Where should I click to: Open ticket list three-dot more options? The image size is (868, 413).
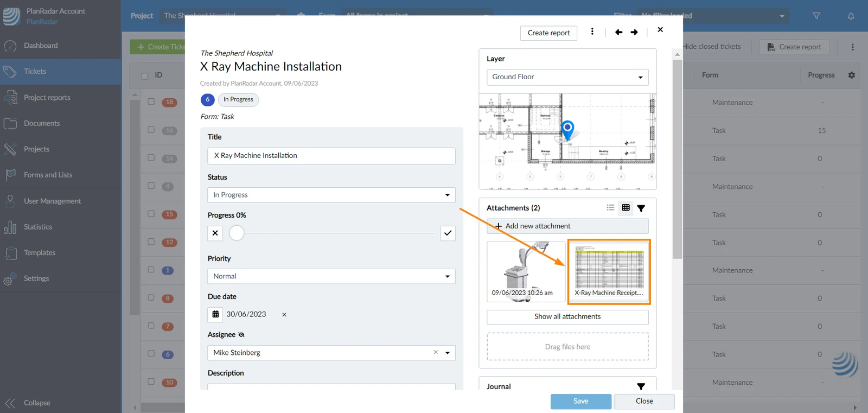(x=852, y=47)
